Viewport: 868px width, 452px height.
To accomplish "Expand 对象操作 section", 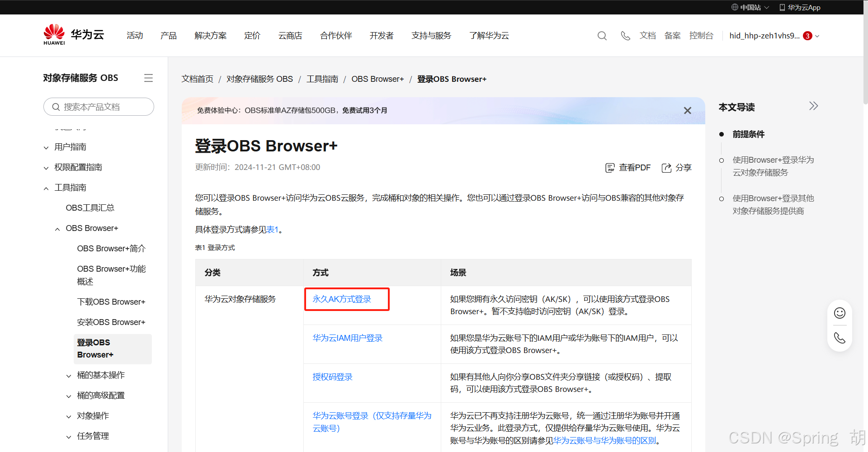I will coord(69,416).
